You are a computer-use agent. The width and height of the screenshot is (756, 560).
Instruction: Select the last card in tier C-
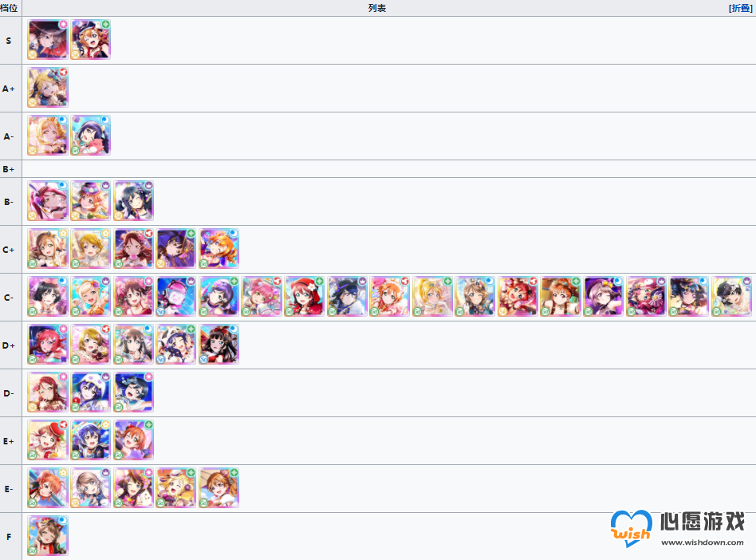(x=731, y=296)
